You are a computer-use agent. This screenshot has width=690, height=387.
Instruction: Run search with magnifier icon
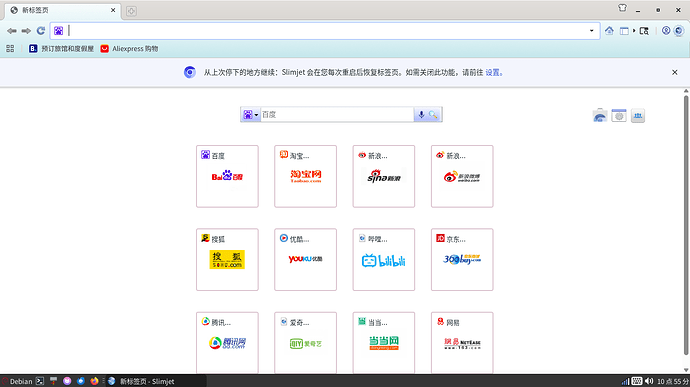coord(433,114)
